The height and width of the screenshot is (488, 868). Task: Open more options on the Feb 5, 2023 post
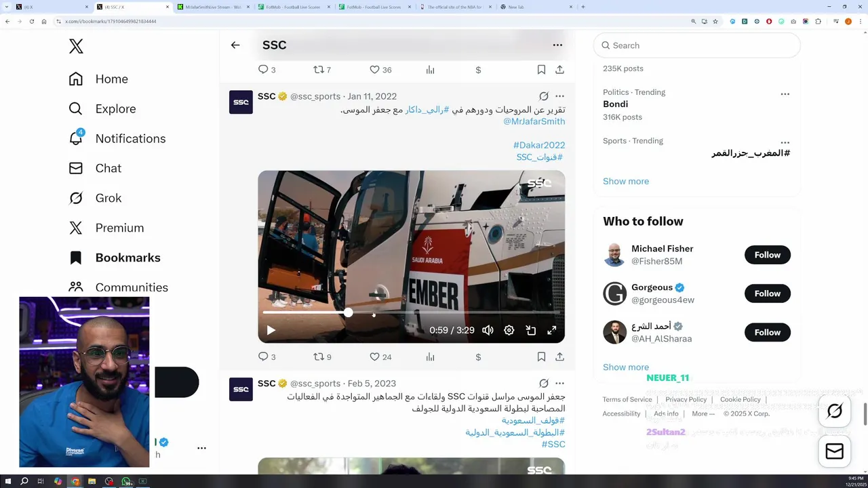[x=559, y=384]
